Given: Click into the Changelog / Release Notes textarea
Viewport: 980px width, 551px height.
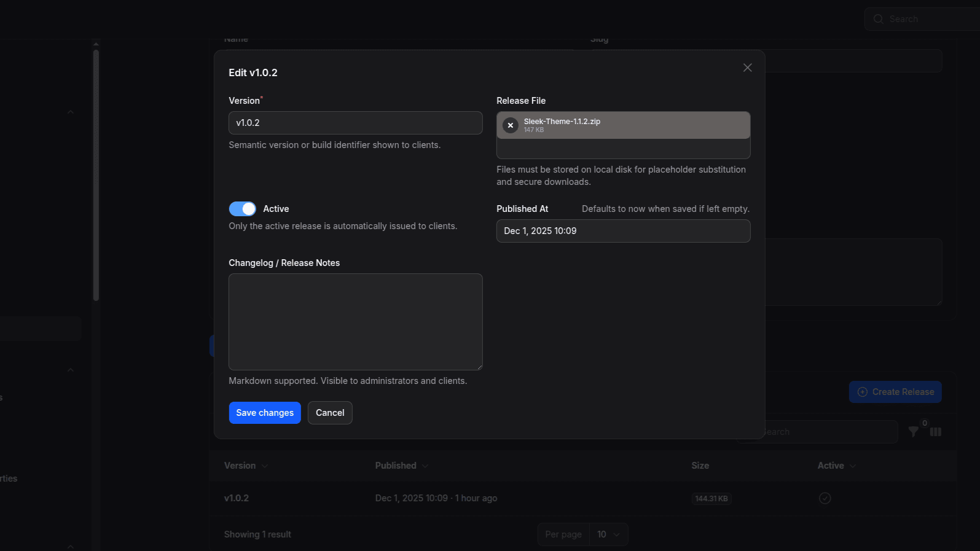Looking at the screenshot, I should (x=355, y=321).
